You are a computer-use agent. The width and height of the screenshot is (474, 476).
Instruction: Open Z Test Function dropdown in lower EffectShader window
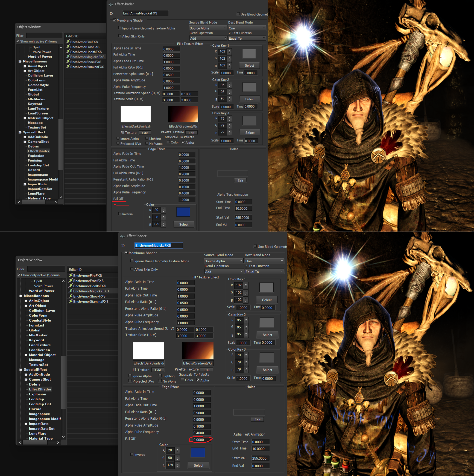[265, 272]
